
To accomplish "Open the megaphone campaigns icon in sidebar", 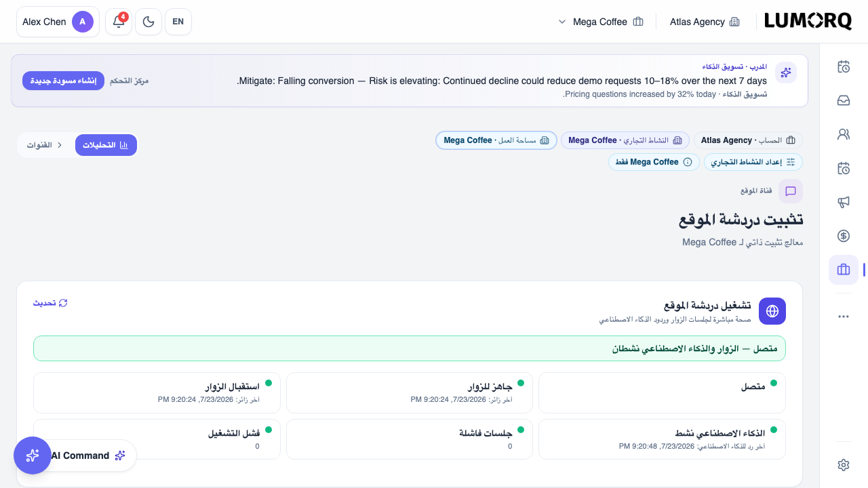I will (844, 202).
